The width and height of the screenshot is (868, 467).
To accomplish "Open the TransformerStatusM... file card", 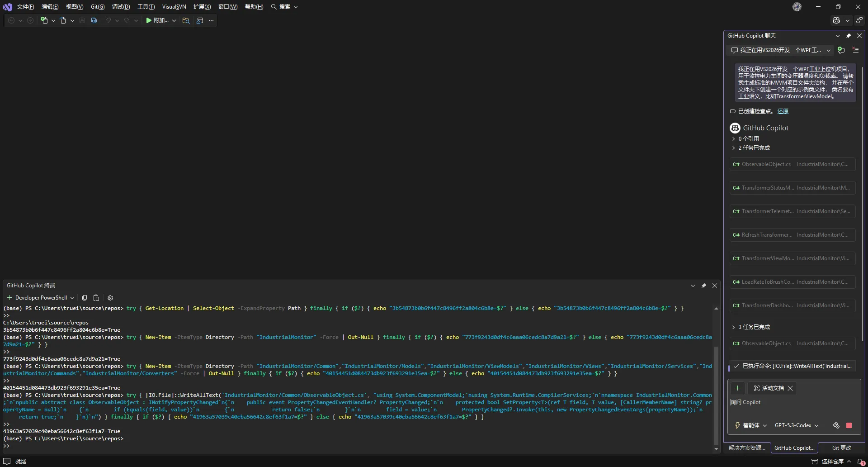I will pos(793,188).
